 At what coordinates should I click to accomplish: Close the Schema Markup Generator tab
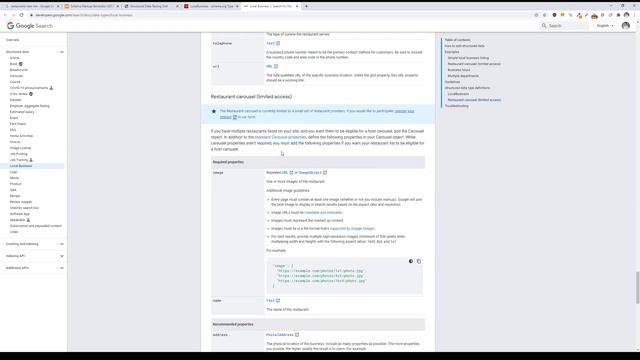click(118, 6)
